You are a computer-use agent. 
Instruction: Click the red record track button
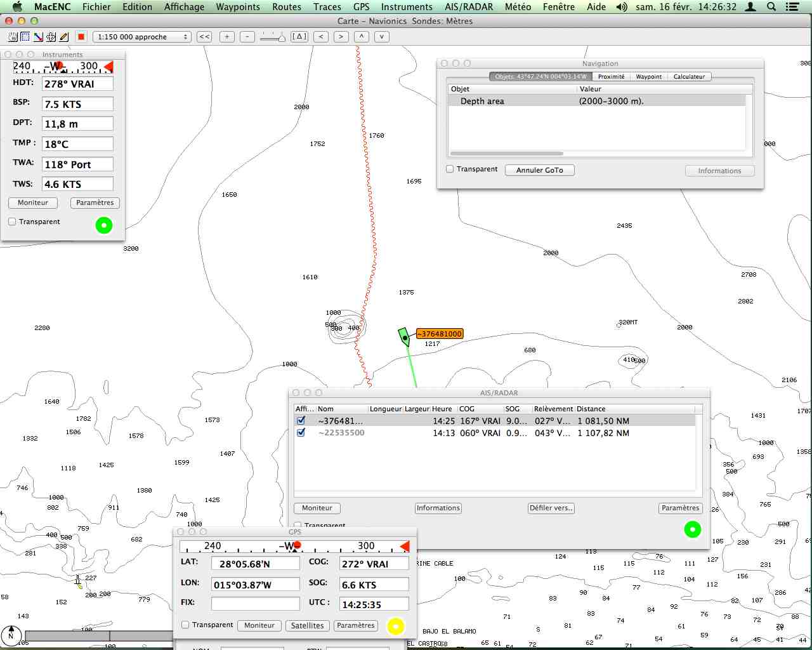click(x=81, y=37)
